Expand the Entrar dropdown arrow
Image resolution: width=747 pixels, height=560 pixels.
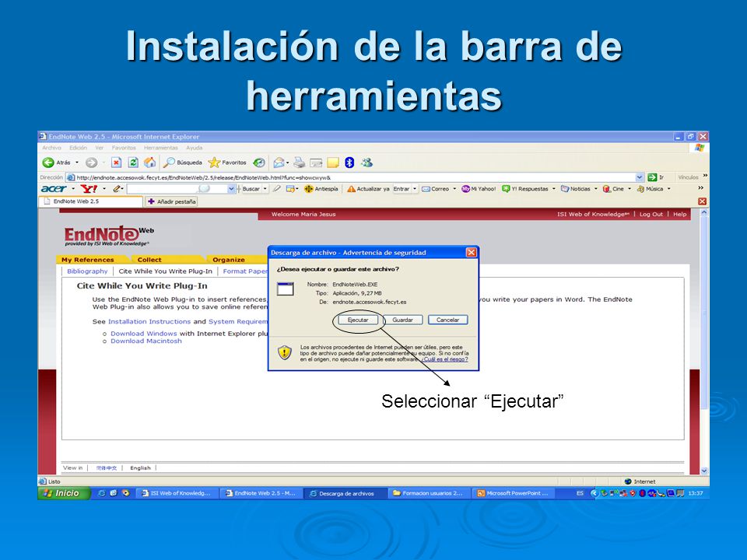click(415, 189)
